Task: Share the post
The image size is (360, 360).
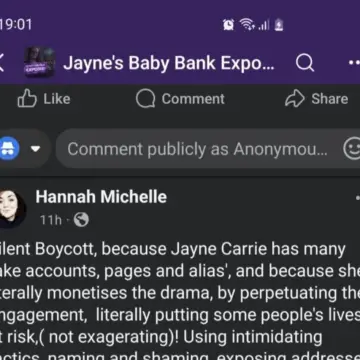Action: click(316, 99)
